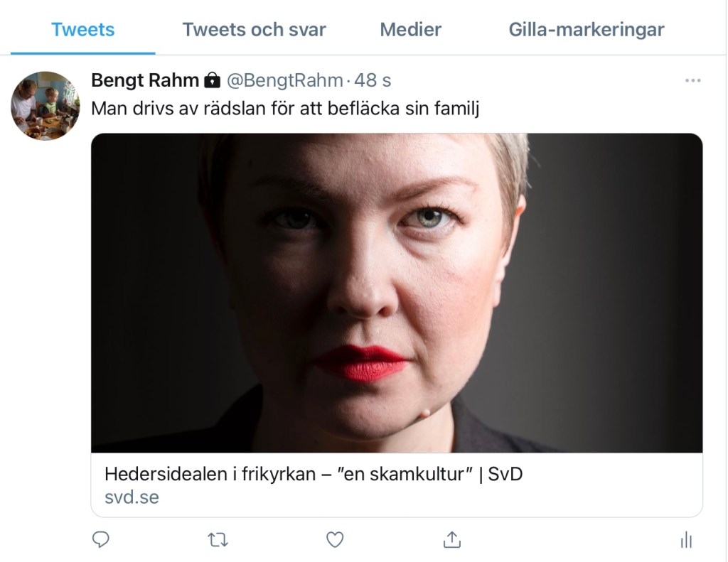Open the Hedersidealen i frikyrkan headline
Image resolution: width=728 pixels, height=562 pixels.
point(313,474)
